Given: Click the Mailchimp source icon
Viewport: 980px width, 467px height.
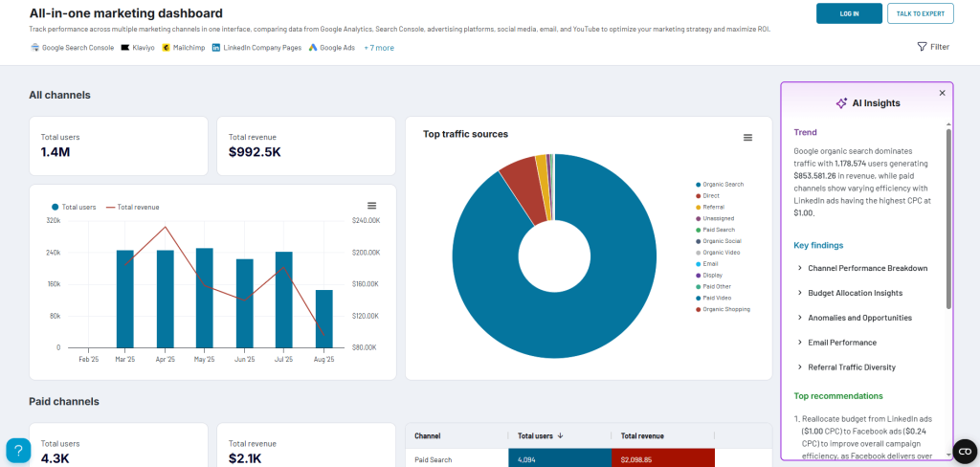Looking at the screenshot, I should 167,47.
